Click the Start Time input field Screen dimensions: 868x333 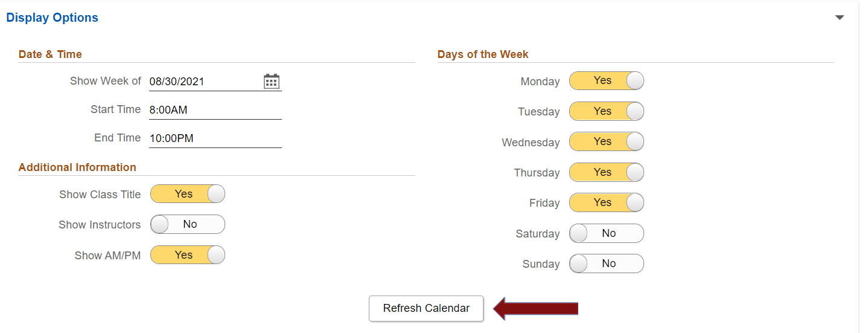(215, 110)
